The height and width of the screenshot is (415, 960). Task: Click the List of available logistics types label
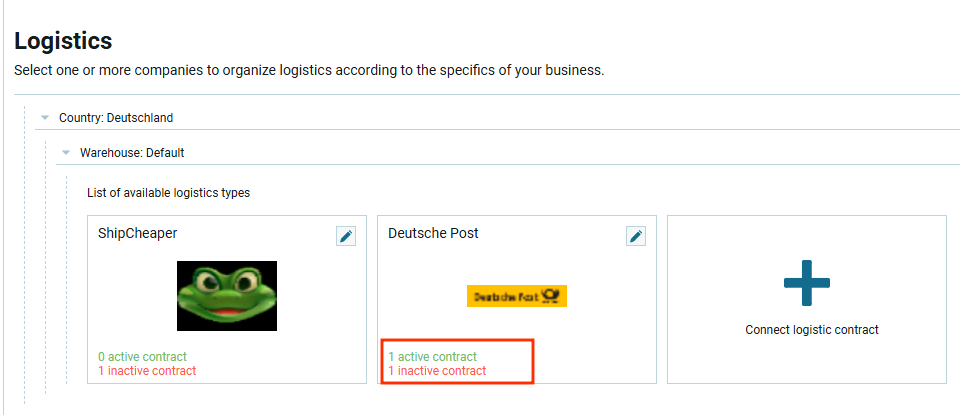[168, 192]
